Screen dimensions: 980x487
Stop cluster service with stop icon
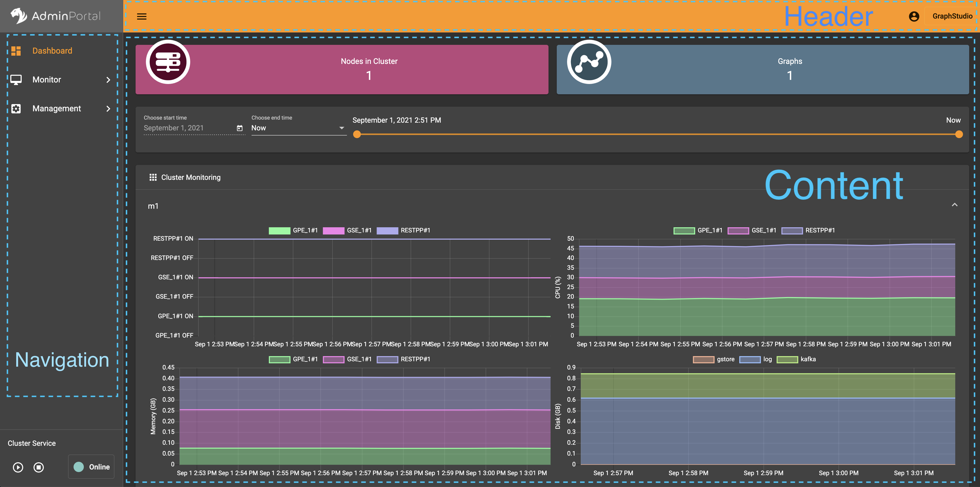point(38,467)
